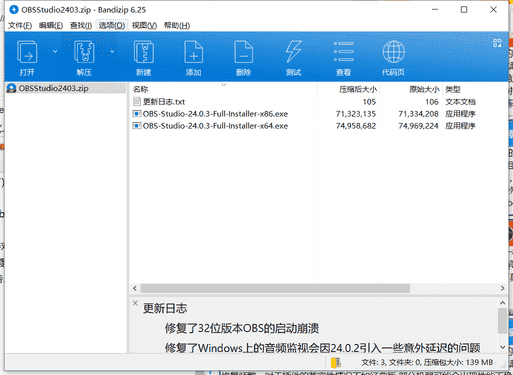The height and width of the screenshot is (375, 513).
Task: Click the preview pane's vertical scrollbar thumb
Action: [x=503, y=321]
